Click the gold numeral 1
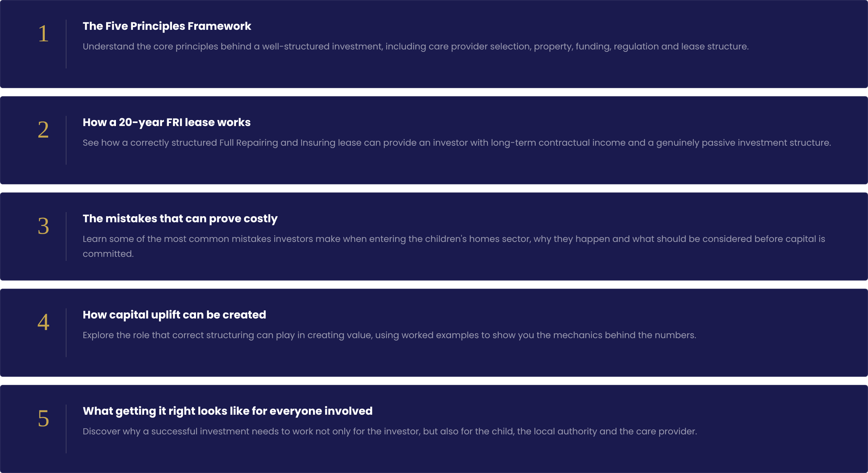Viewport: 868px width, 473px height. (x=43, y=34)
